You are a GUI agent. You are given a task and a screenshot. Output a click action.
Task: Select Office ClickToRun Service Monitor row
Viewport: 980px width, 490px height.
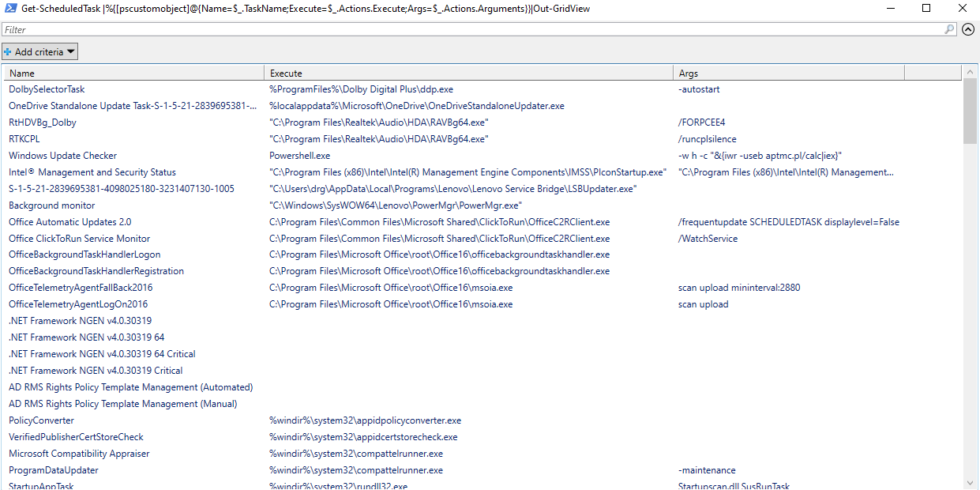pos(483,239)
